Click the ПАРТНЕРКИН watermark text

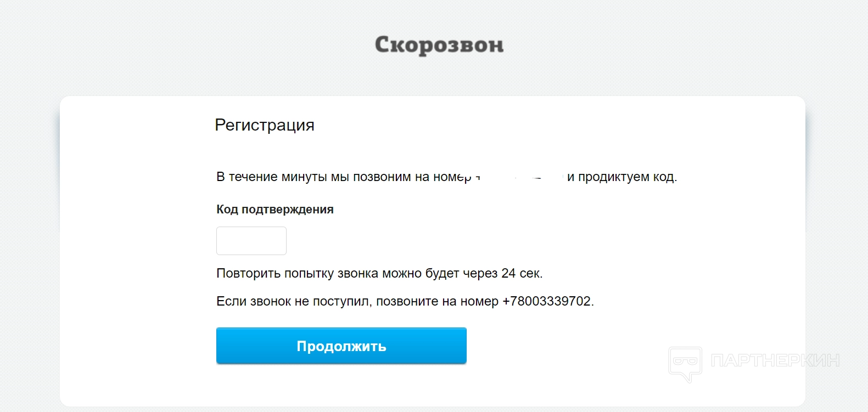pos(775,360)
